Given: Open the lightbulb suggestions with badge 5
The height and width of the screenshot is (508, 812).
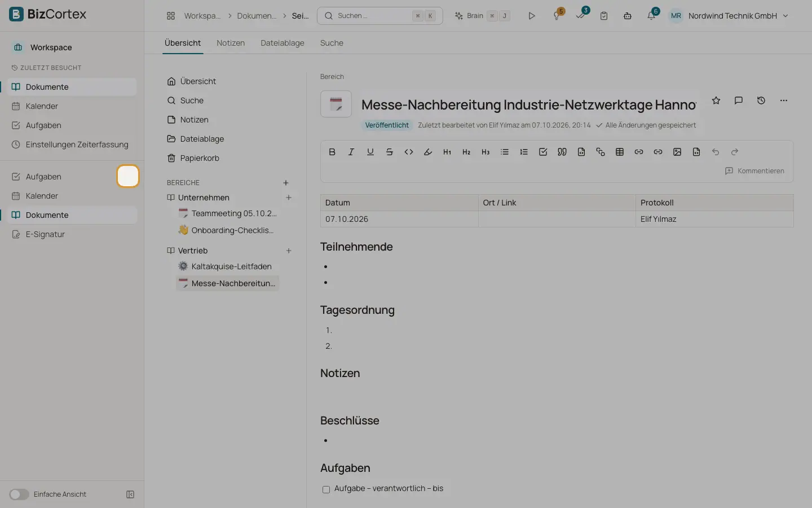Looking at the screenshot, I should coord(557,16).
